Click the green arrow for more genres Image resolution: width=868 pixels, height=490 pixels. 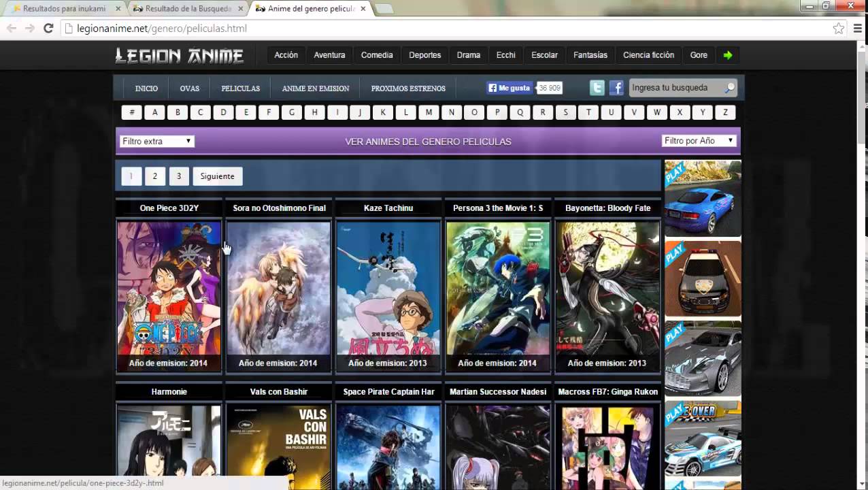728,55
